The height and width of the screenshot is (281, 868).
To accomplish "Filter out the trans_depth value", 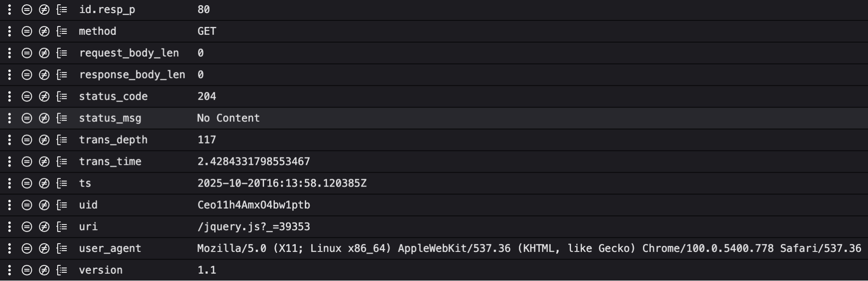I will click(x=44, y=140).
